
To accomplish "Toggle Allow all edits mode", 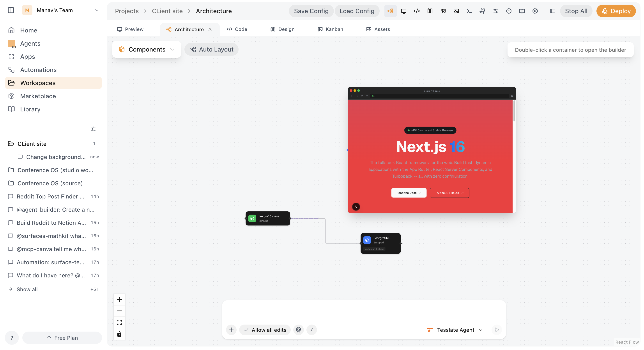I will point(265,330).
